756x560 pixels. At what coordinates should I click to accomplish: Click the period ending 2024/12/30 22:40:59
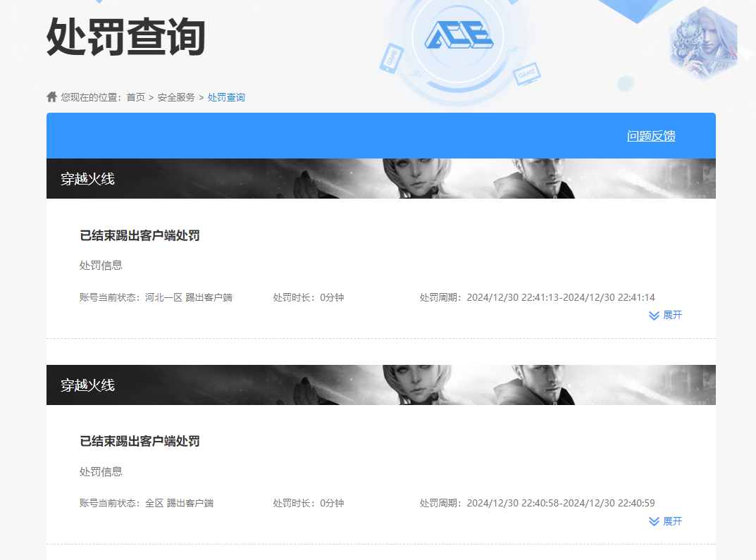(x=537, y=503)
